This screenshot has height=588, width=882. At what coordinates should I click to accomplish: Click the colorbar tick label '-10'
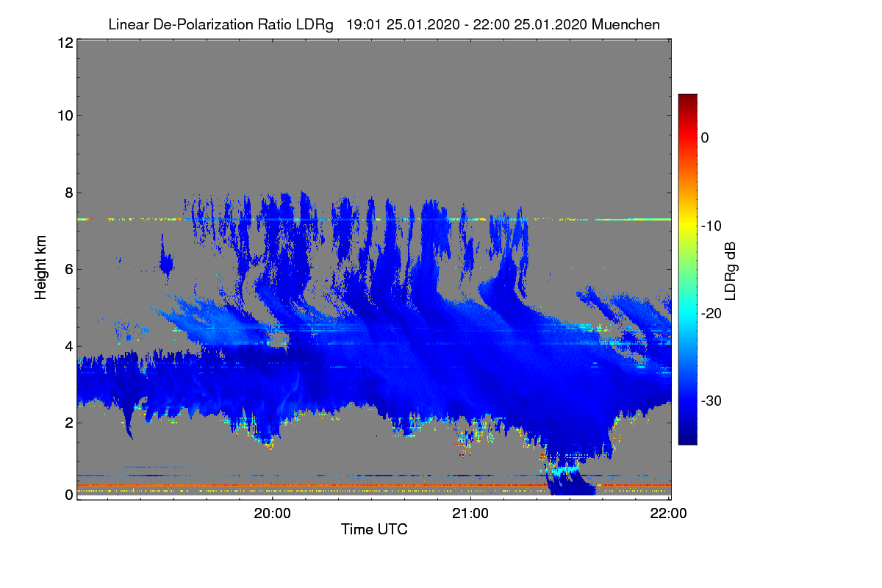[x=711, y=226]
